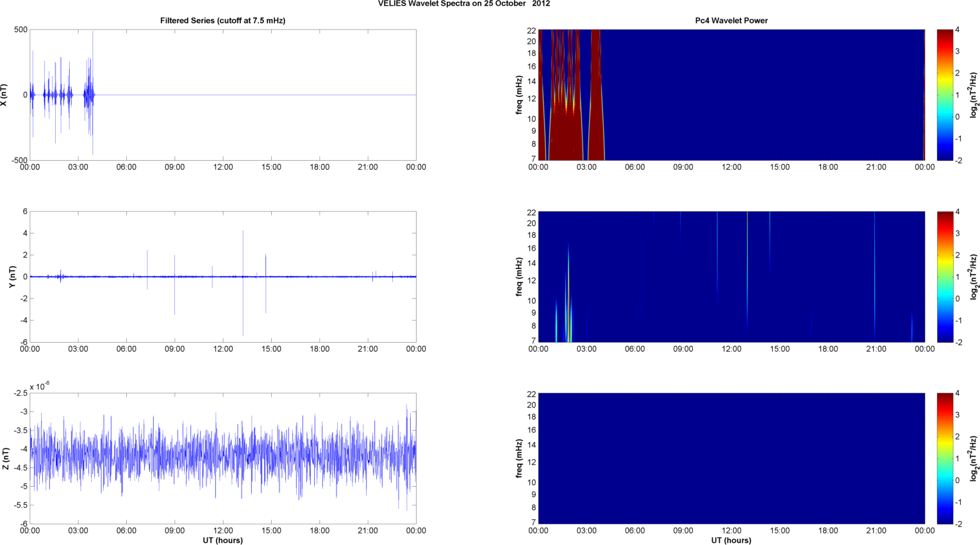
Task: Click the X component filtered series plot
Action: [223, 95]
